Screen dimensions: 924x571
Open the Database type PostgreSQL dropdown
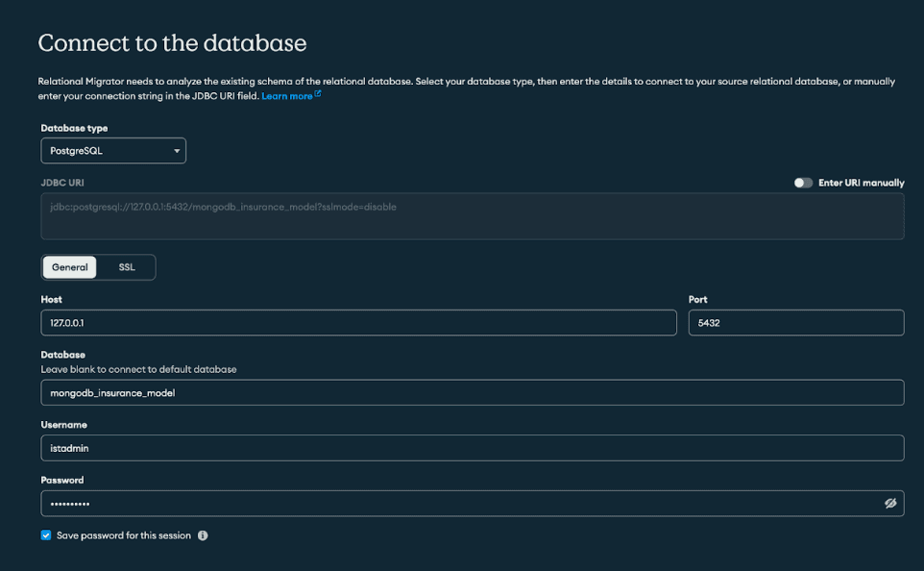(112, 151)
